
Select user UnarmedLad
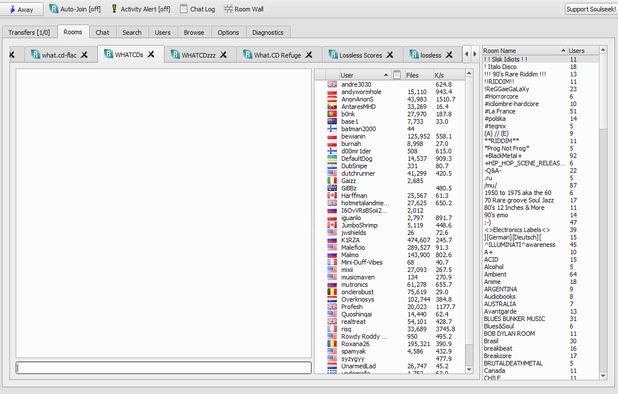point(390,366)
